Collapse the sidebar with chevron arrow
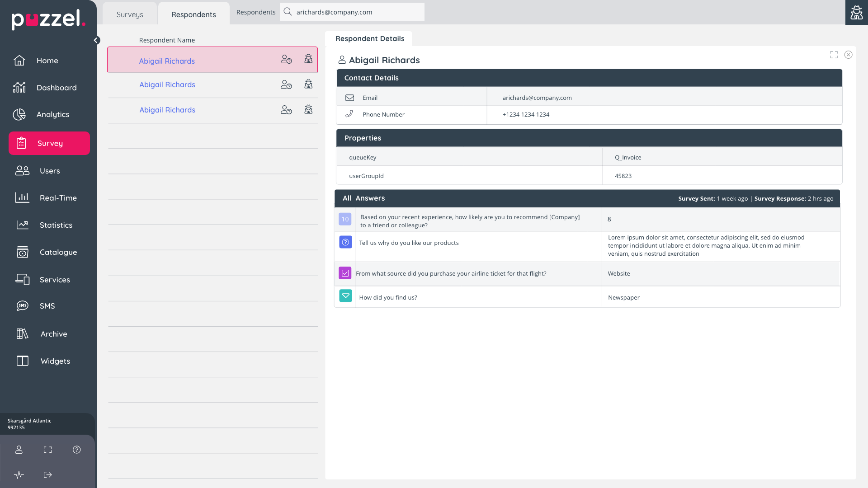Image resolution: width=868 pixels, height=488 pixels. coord(96,40)
